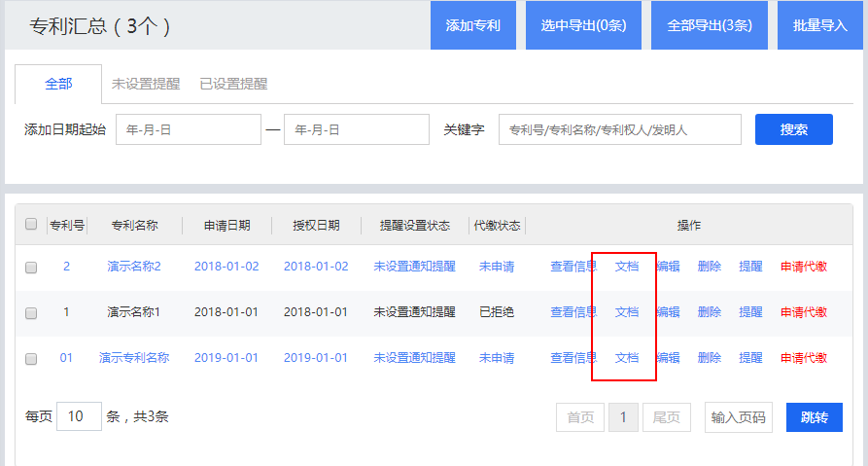This screenshot has height=466, width=868.
Task: Focus the end date field
Action: [x=357, y=129]
